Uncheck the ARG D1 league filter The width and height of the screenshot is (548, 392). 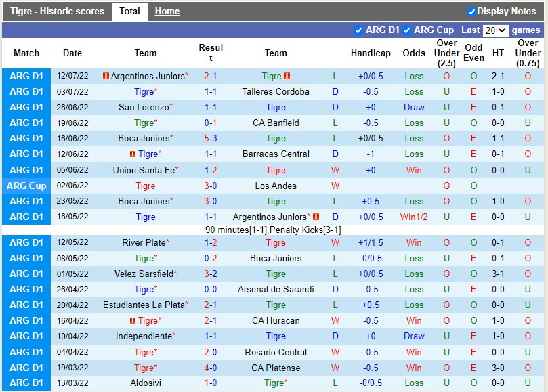click(x=358, y=30)
